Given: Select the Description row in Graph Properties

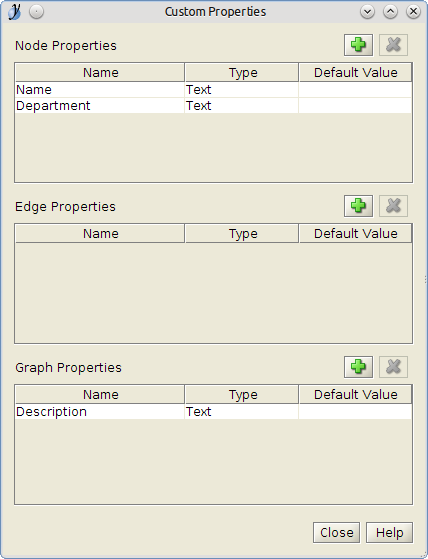Looking at the screenshot, I should coord(213,411).
